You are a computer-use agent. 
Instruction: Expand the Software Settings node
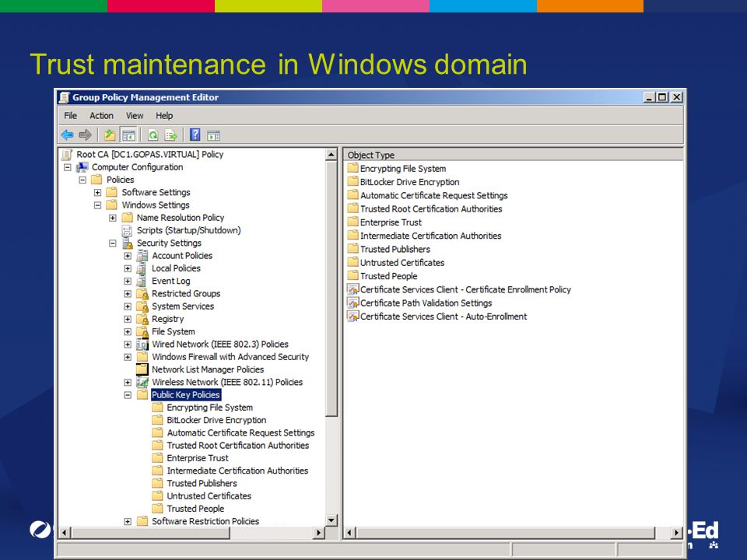click(98, 192)
